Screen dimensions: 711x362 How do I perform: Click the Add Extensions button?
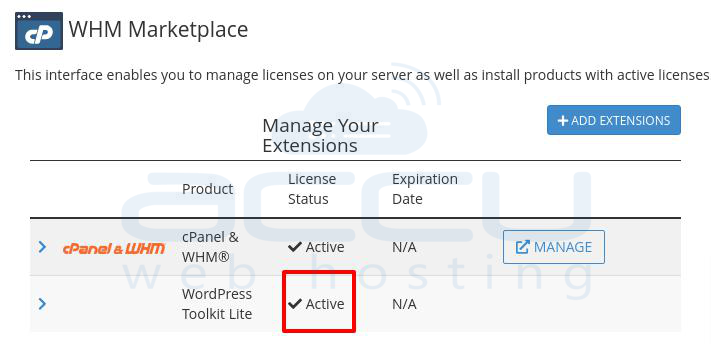[614, 120]
